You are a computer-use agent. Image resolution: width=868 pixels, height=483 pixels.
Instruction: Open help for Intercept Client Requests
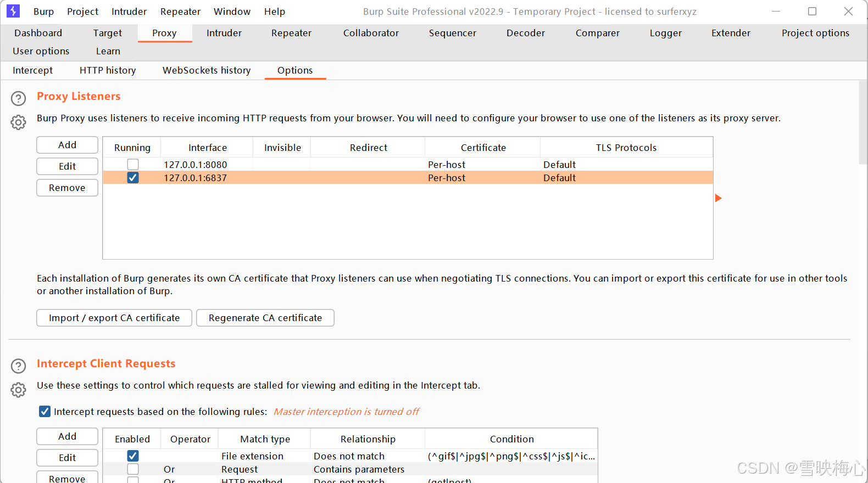point(18,366)
